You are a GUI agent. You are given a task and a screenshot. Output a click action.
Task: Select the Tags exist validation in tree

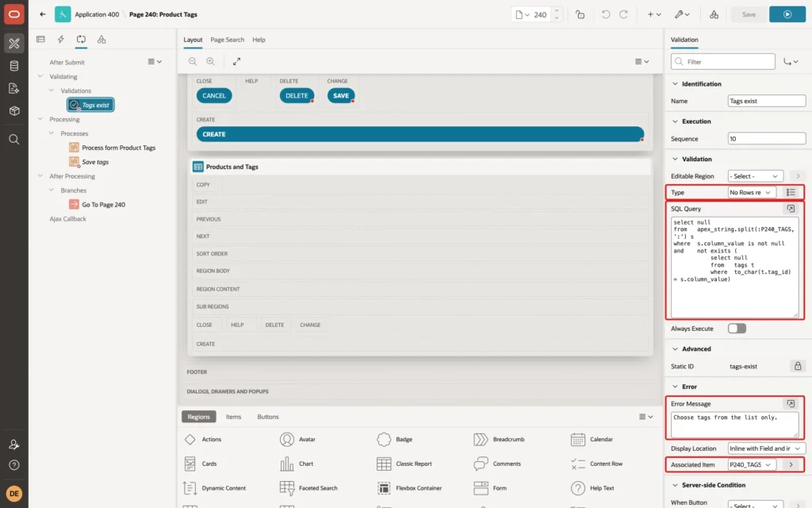tap(90, 105)
